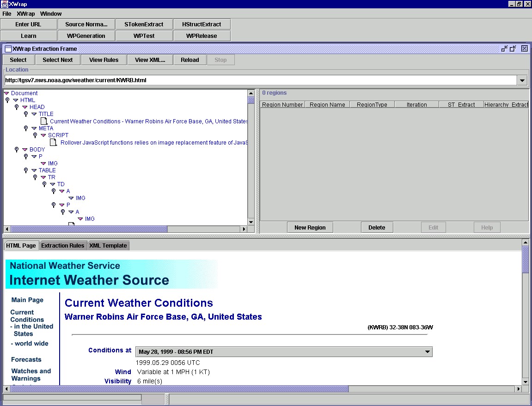This screenshot has width=532, height=406.
Task: Switch to the XML Template tab
Action: 108,246
